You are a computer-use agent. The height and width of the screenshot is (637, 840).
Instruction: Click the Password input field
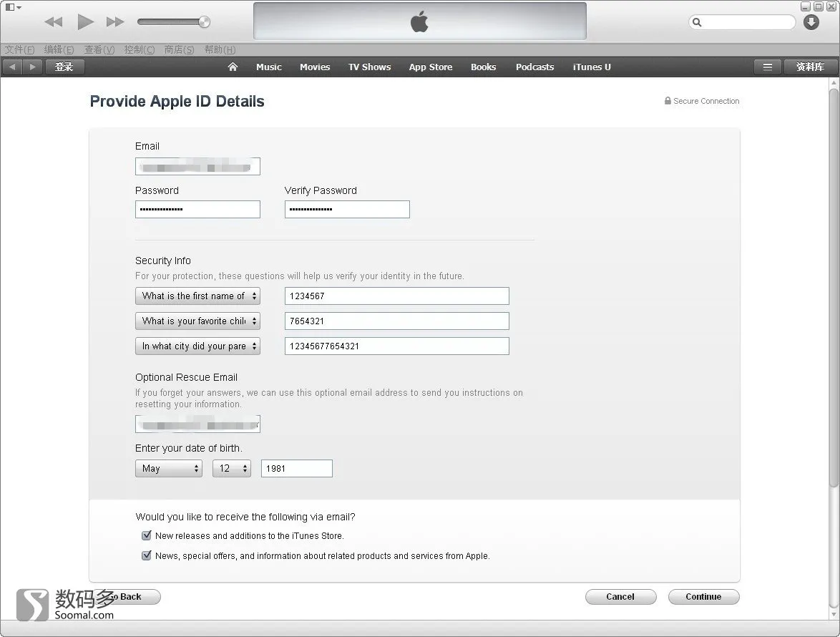(x=197, y=210)
